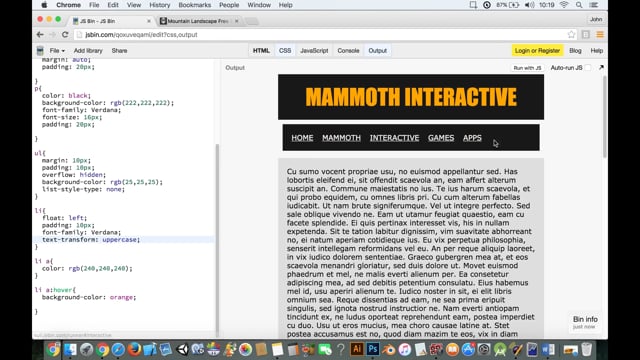This screenshot has width=640, height=360.
Task: Click the output panel scrollbar
Action: 604,116
